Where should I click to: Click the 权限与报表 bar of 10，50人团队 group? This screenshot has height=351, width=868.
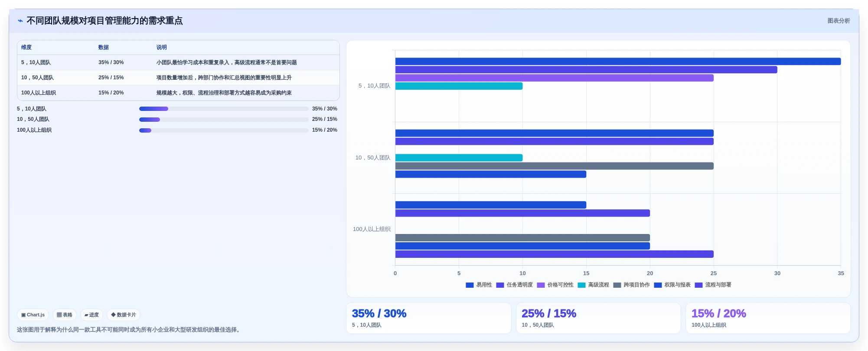(x=491, y=174)
